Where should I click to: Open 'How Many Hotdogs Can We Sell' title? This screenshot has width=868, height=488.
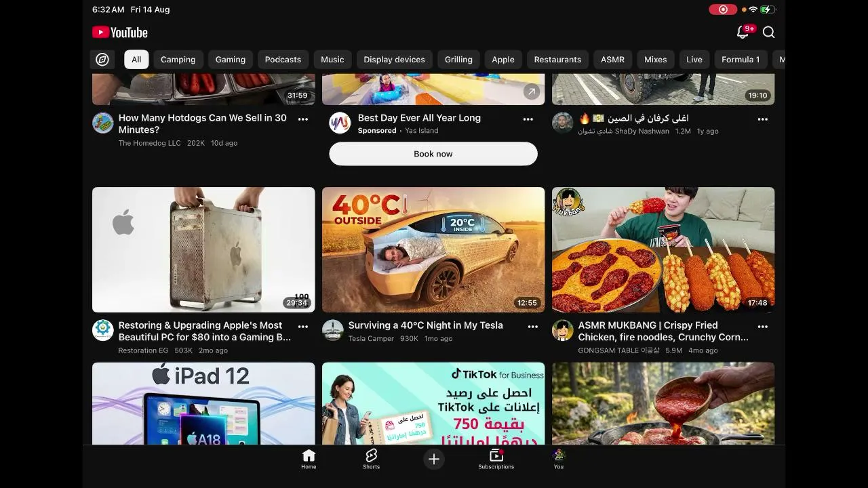pyautogui.click(x=203, y=124)
